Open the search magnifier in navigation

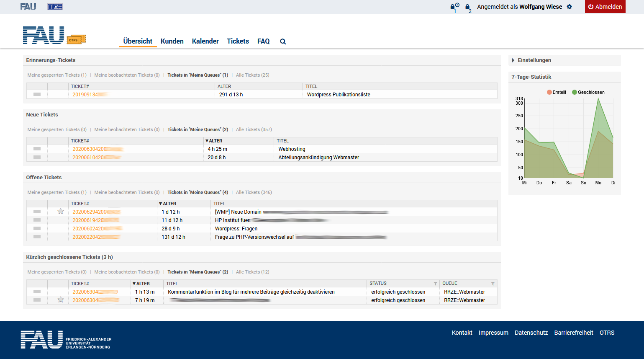(x=283, y=41)
